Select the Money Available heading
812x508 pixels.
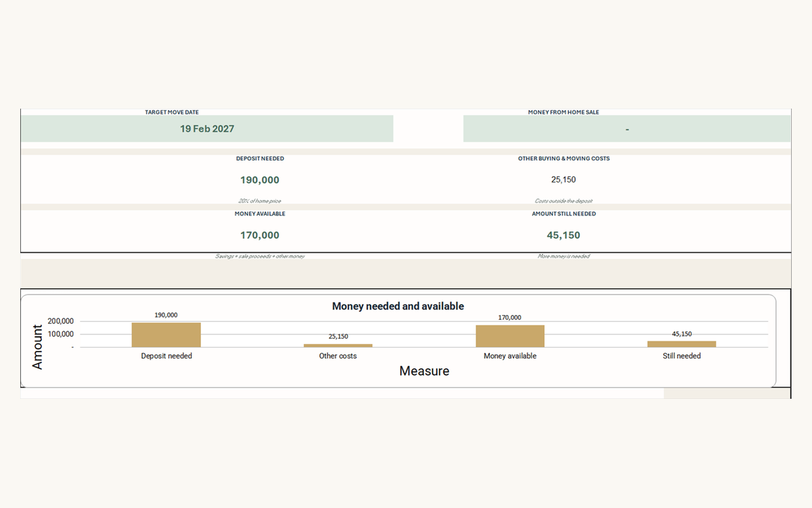(x=260, y=214)
